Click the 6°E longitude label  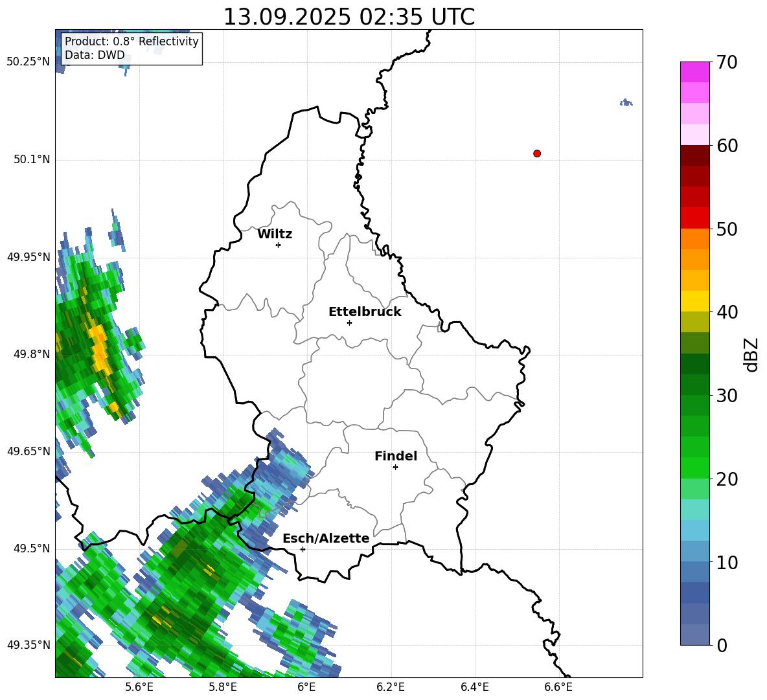point(306,687)
